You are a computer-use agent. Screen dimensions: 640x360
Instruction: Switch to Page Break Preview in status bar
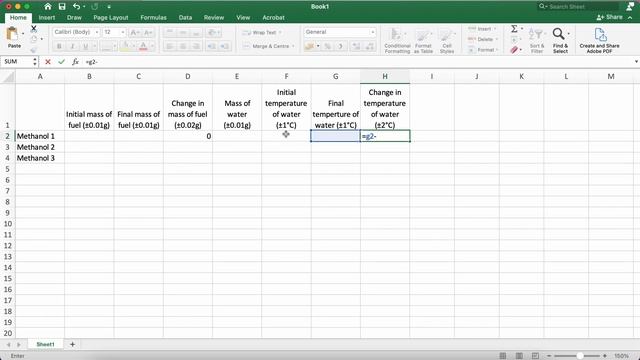click(535, 356)
